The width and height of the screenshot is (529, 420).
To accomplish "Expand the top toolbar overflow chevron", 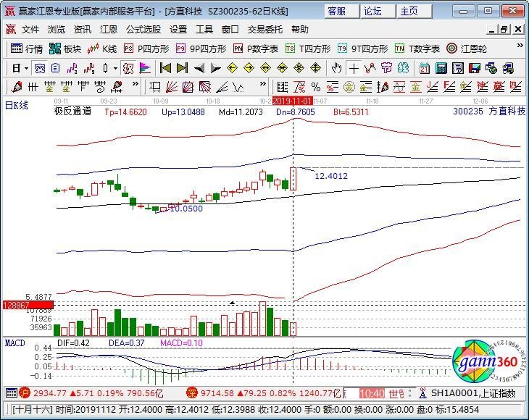I will coord(520,46).
